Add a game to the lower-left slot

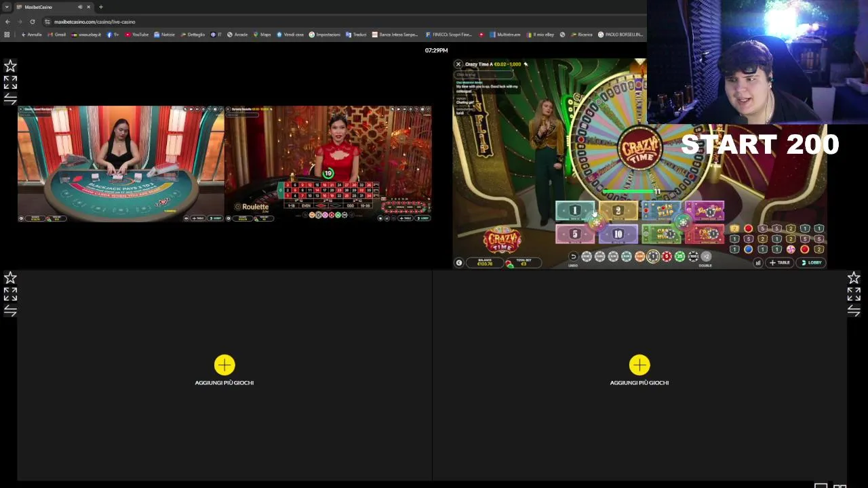coord(224,365)
